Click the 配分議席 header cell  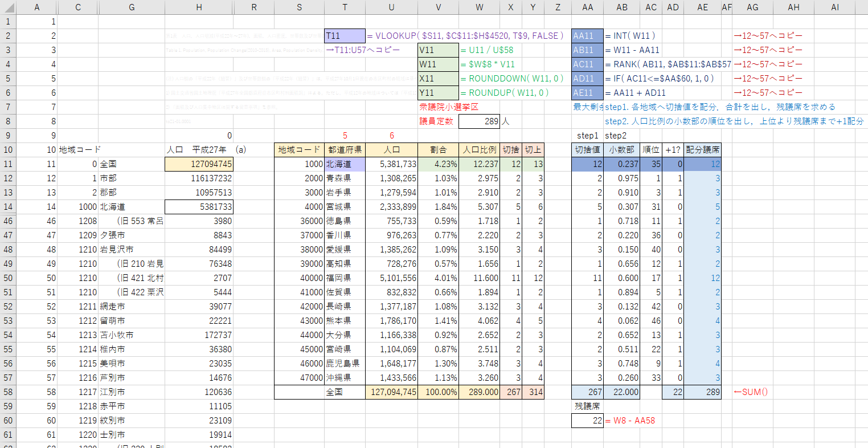coord(703,150)
